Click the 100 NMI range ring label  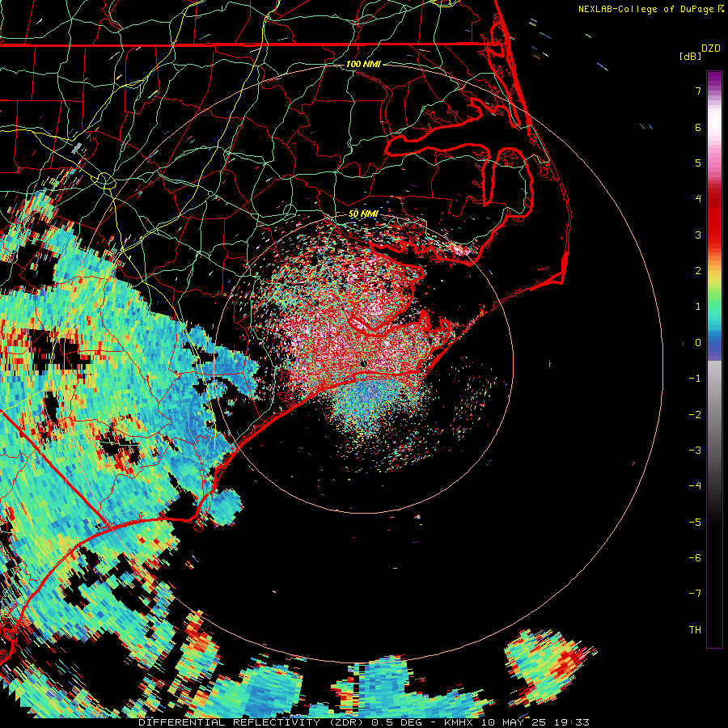(363, 64)
